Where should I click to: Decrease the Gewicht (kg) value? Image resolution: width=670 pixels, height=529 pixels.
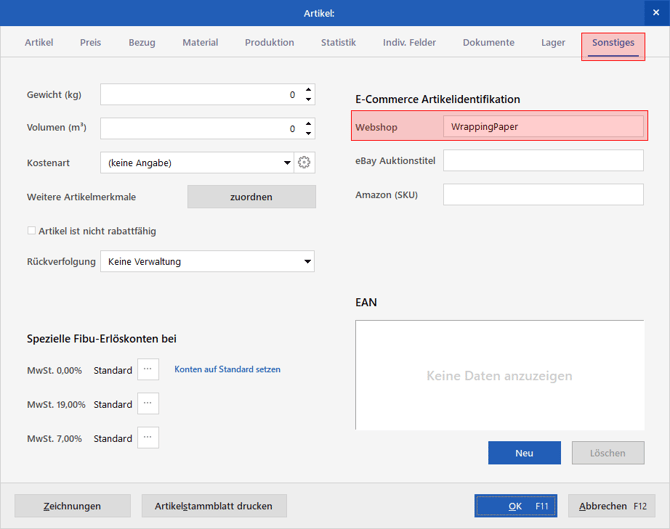click(308, 99)
